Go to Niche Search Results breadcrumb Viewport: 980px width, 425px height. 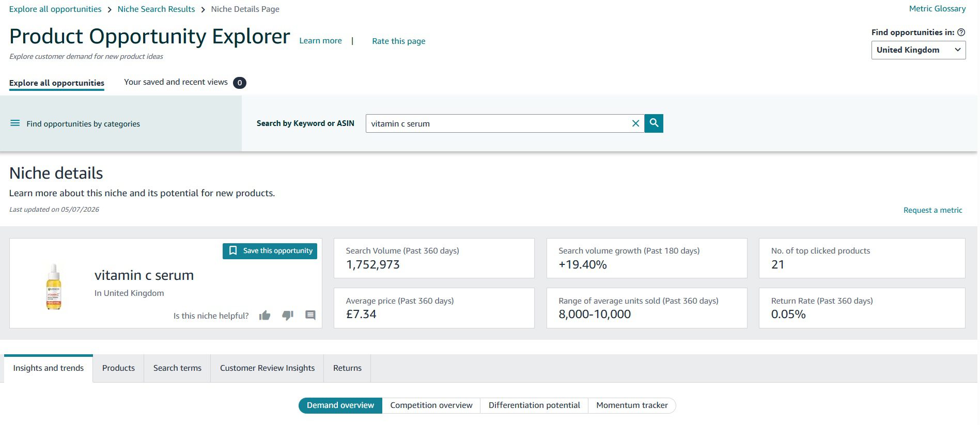[x=156, y=9]
